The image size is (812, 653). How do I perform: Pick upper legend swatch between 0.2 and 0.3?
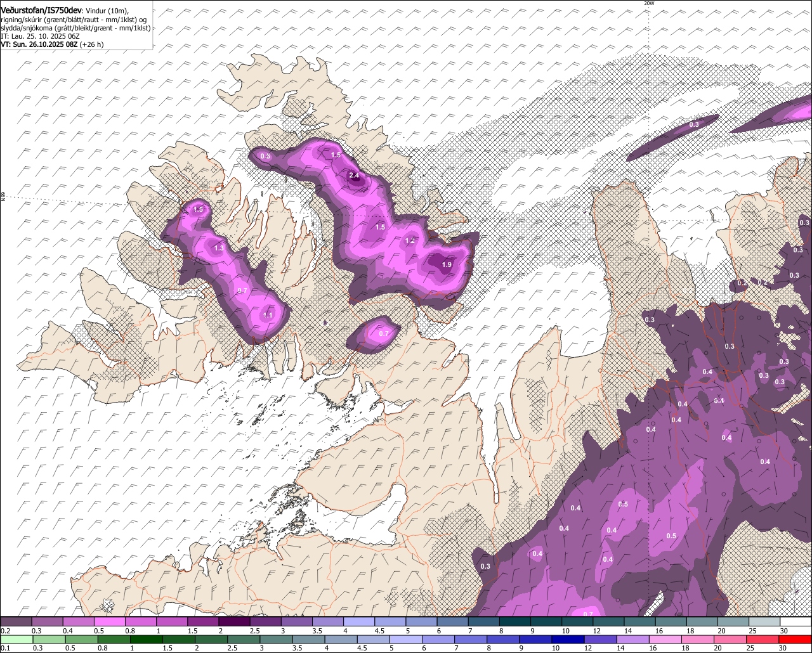pyautogui.click(x=16, y=621)
